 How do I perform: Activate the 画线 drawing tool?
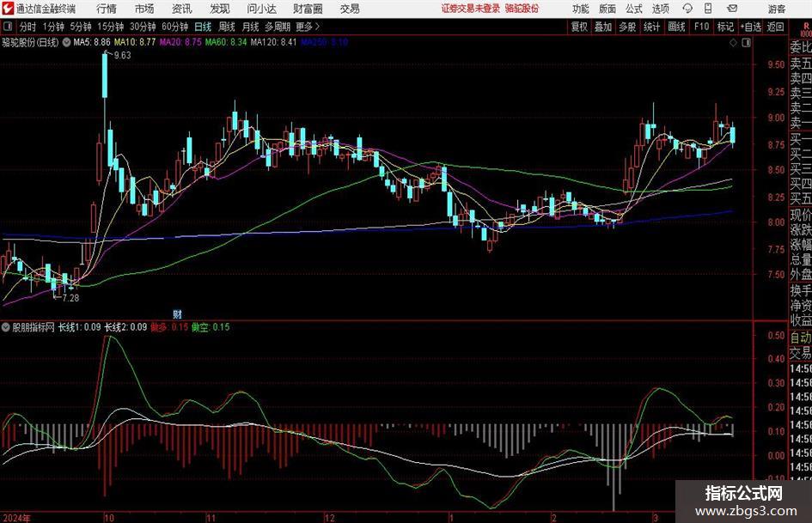click(x=676, y=27)
